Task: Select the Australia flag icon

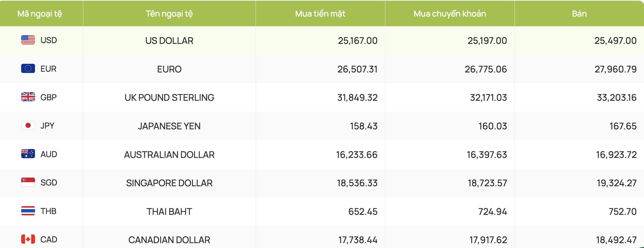Action: [x=28, y=154]
